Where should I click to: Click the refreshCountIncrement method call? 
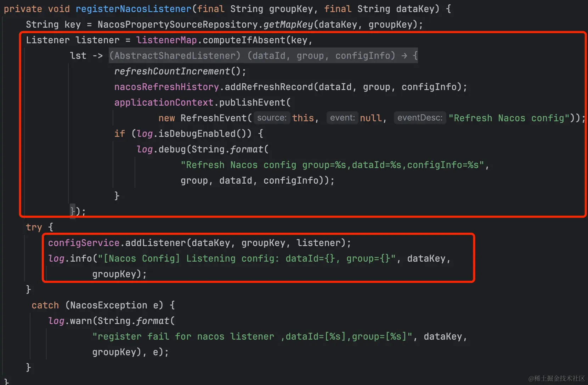172,71
